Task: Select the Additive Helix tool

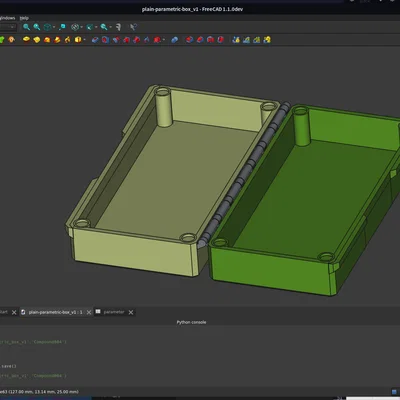Action: [68, 40]
